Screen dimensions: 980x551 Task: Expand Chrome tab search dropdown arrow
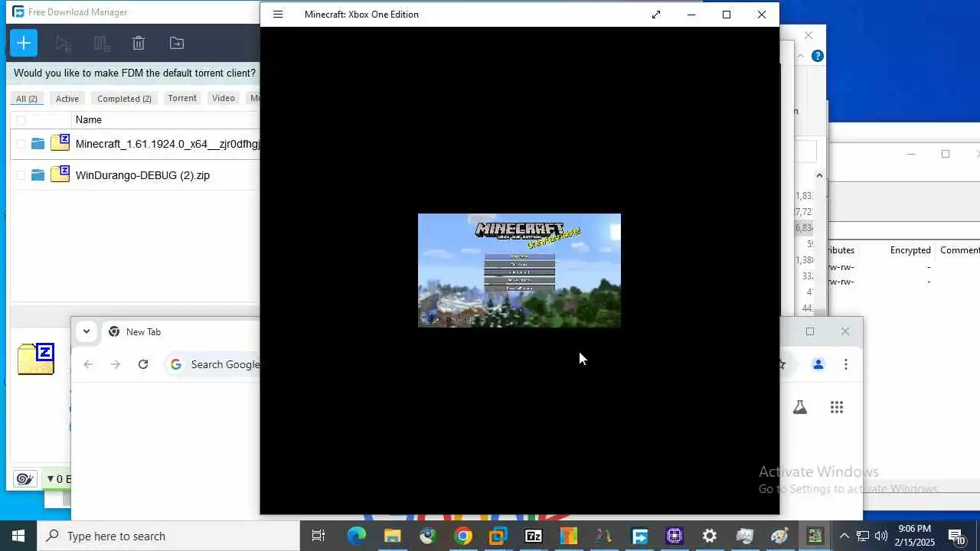click(87, 331)
